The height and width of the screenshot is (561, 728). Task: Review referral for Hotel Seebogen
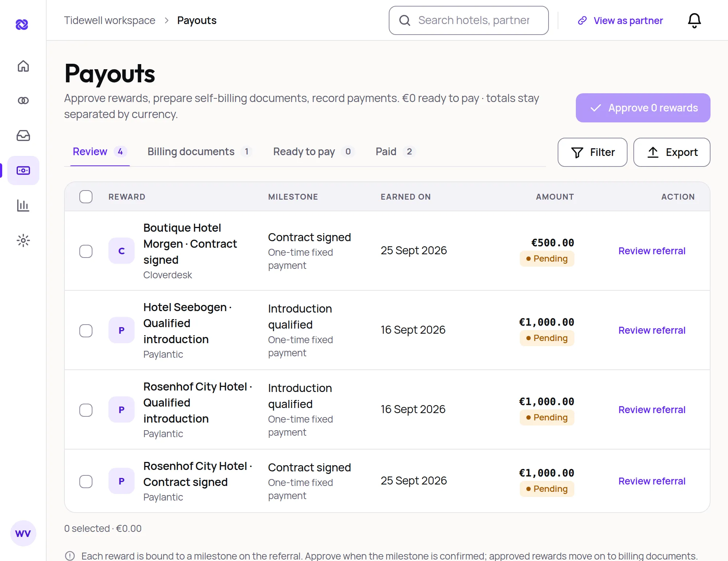(x=652, y=330)
